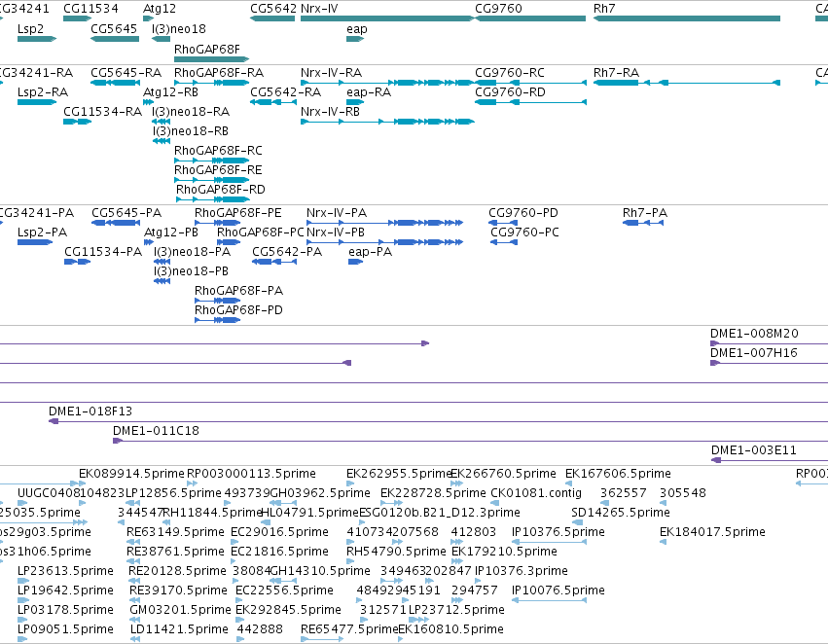Select the IP10076.5prime EST label

pos(558,590)
